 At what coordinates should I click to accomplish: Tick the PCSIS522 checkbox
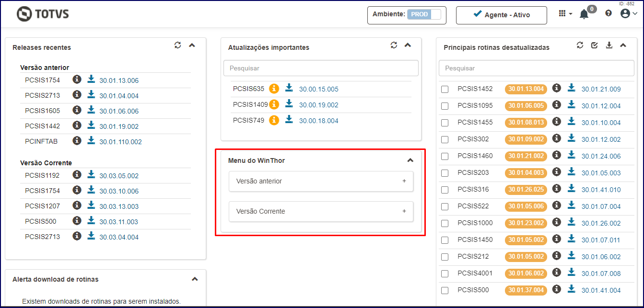coord(445,206)
